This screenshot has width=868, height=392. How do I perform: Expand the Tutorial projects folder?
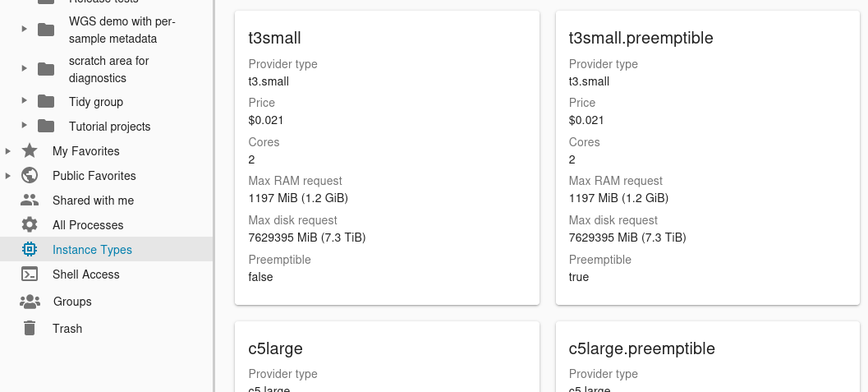[x=25, y=127]
